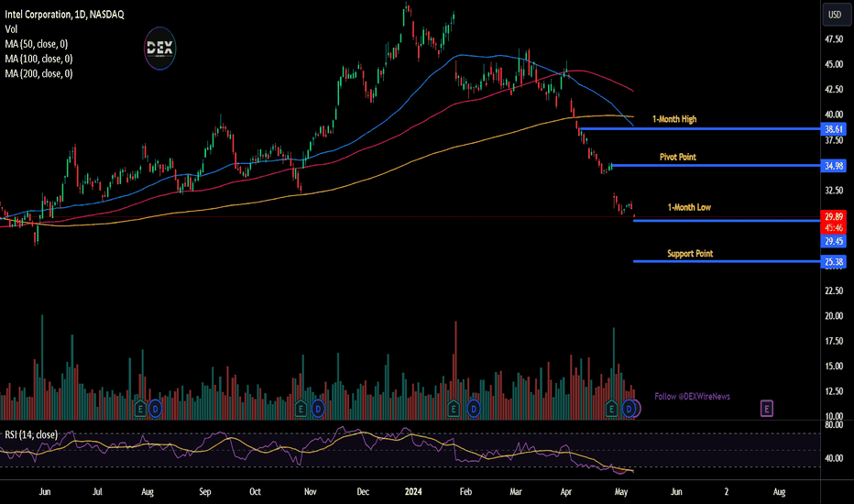Click the Sep label on time axis
Image resolution: width=854 pixels, height=504 pixels.
point(204,491)
